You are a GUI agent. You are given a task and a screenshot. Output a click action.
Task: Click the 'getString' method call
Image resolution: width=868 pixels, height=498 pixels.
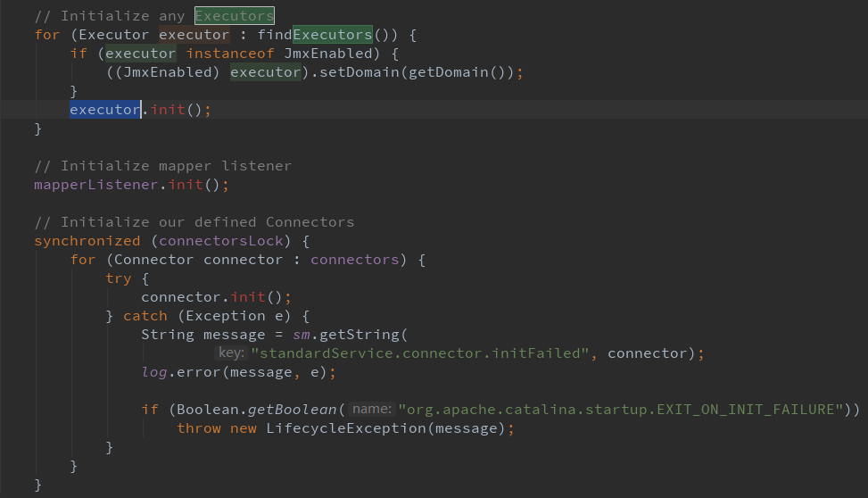click(360, 335)
